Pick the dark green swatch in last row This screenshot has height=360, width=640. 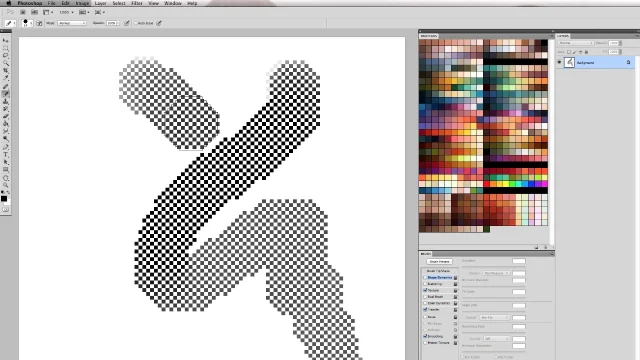coord(486,229)
